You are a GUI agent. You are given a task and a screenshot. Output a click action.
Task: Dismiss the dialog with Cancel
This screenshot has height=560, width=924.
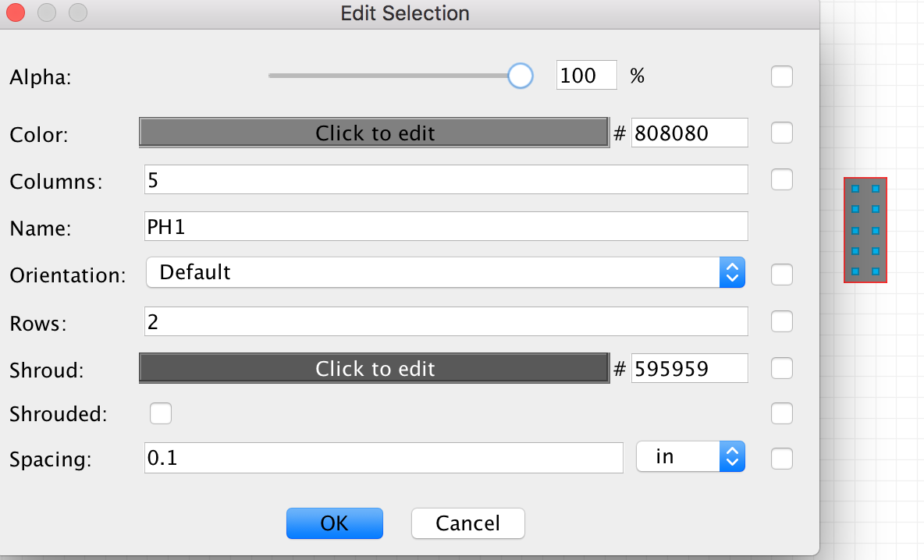(467, 523)
